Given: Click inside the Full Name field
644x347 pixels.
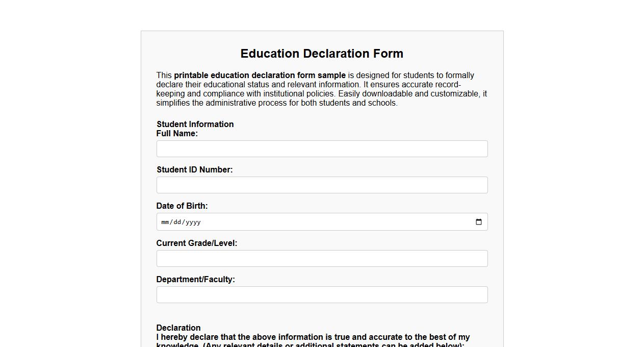Looking at the screenshot, I should pyautogui.click(x=322, y=148).
